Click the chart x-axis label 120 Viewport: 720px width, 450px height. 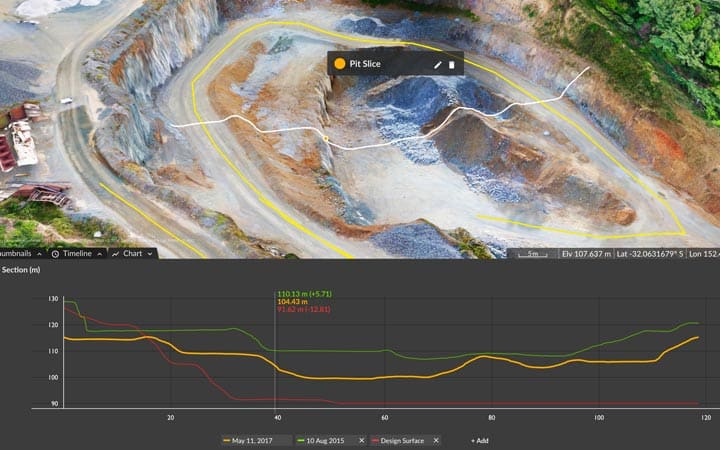[x=706, y=418]
